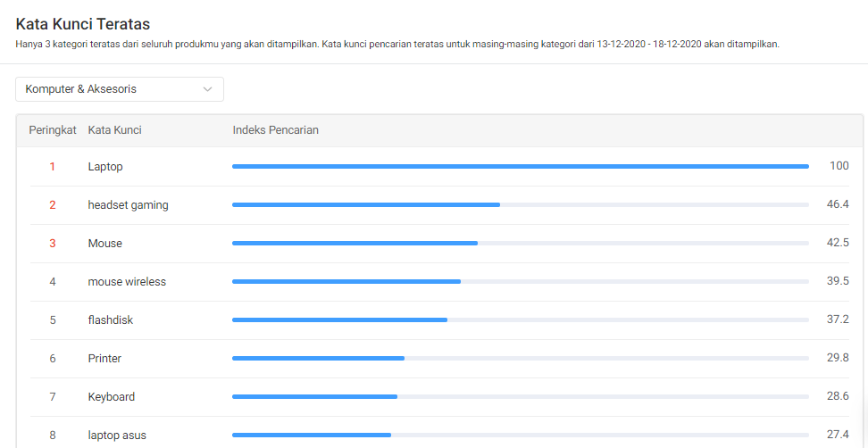
Task: Select the Laptop keyword
Action: click(x=105, y=167)
